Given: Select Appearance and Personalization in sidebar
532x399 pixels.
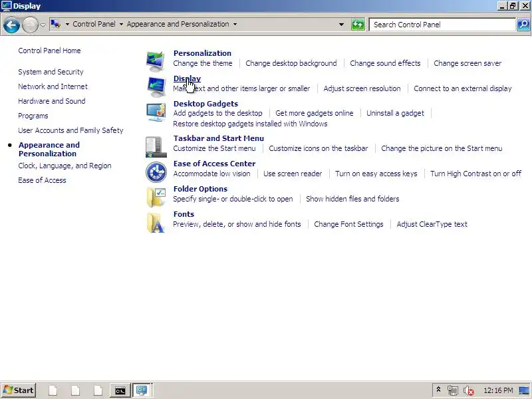Looking at the screenshot, I should coord(49,149).
